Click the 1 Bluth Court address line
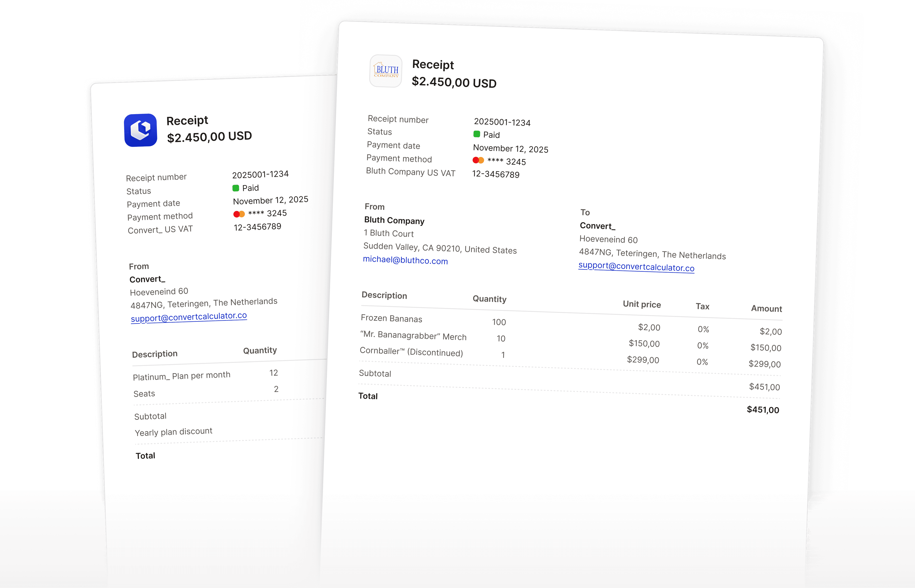The width and height of the screenshot is (915, 588). point(388,233)
